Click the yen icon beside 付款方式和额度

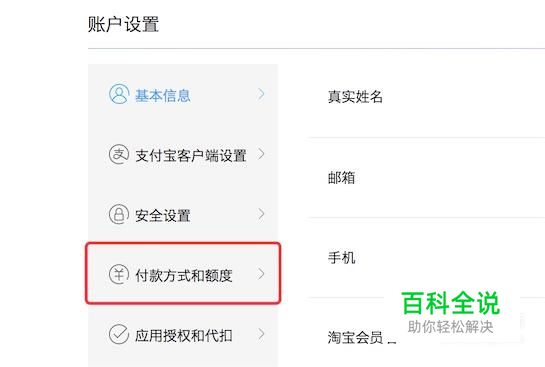click(119, 274)
